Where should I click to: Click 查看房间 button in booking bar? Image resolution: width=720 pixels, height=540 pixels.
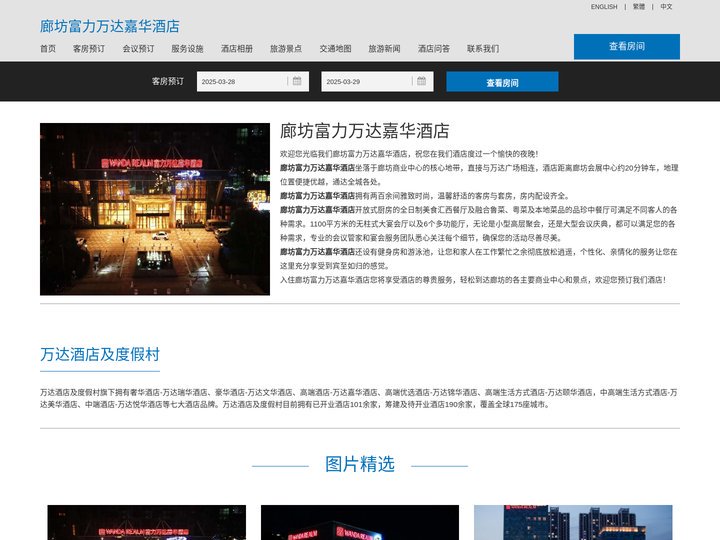(x=502, y=82)
